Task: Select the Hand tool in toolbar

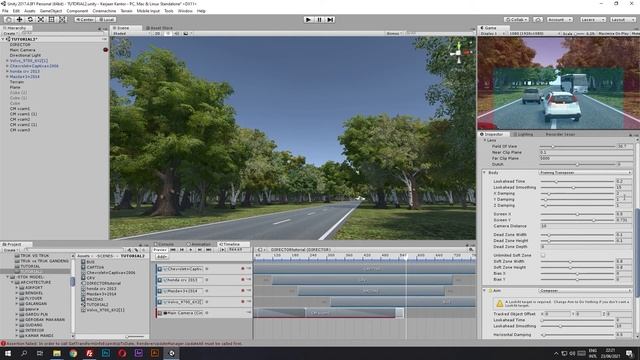Action: (x=8, y=19)
